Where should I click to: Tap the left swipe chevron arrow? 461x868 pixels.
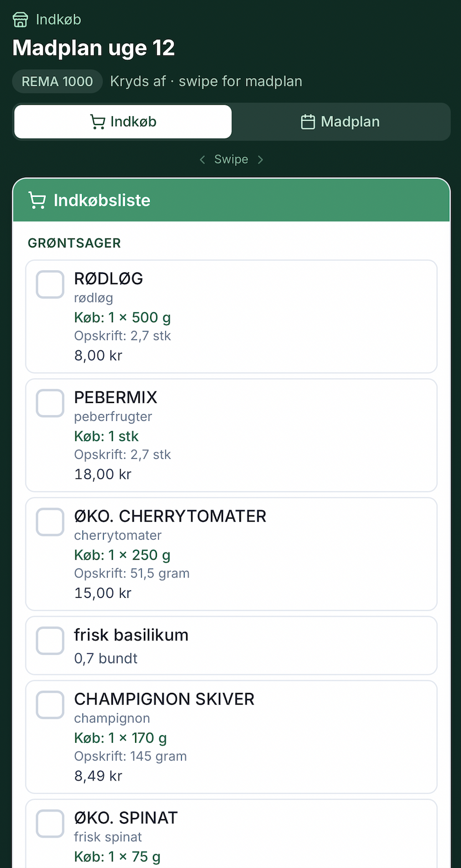[x=202, y=160]
